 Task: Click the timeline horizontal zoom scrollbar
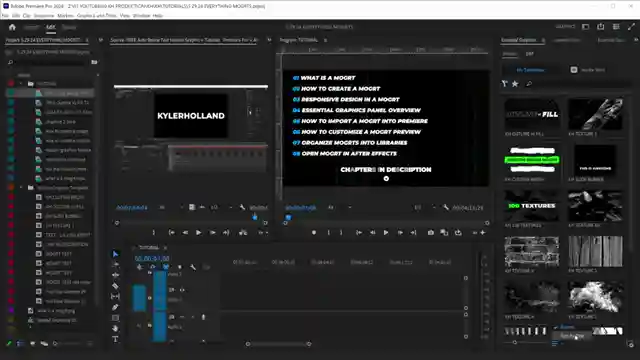278,344
